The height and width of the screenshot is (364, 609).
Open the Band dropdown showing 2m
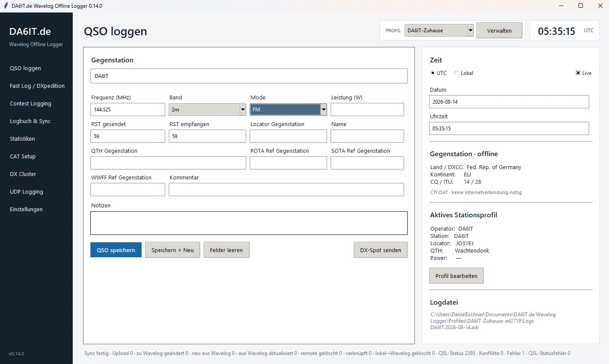[207, 109]
